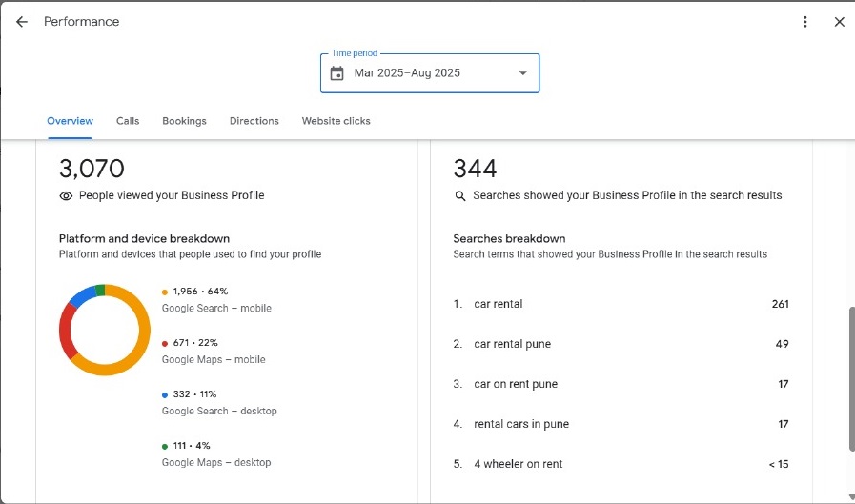Viewport: 855px width, 504px height.
Task: Open the Bookings tab
Action: 184,121
